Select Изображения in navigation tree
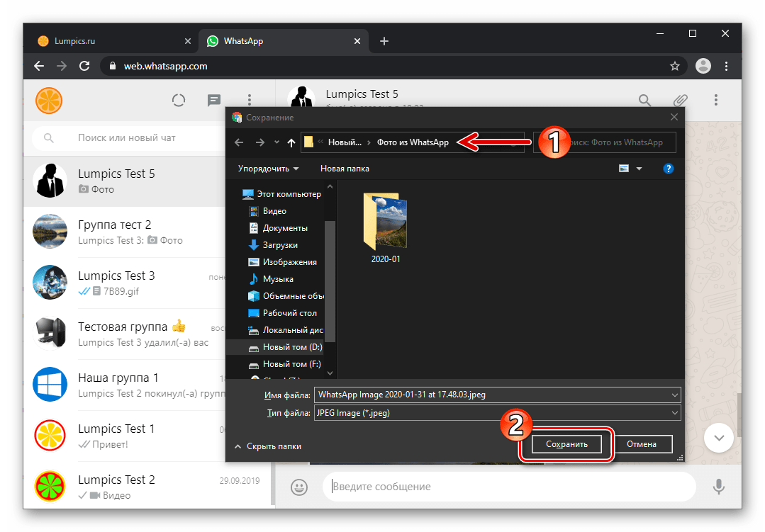The height and width of the screenshot is (532, 765). pos(282,262)
